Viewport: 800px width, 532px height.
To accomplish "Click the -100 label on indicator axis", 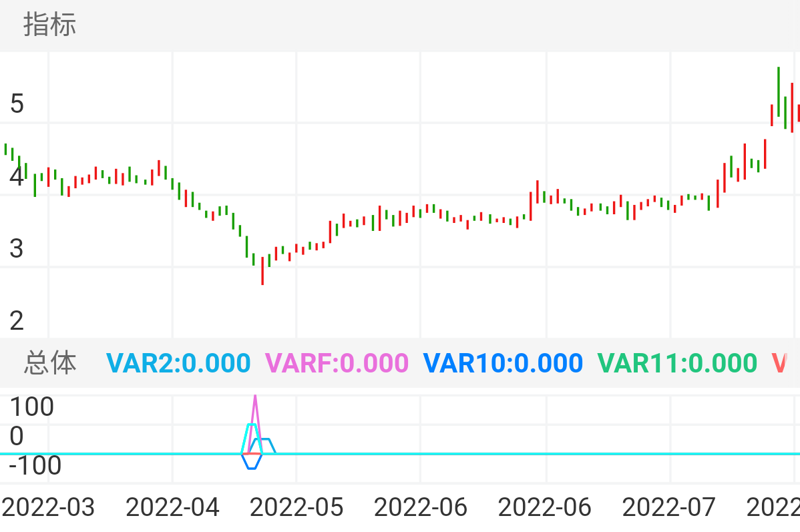I will [x=35, y=465].
